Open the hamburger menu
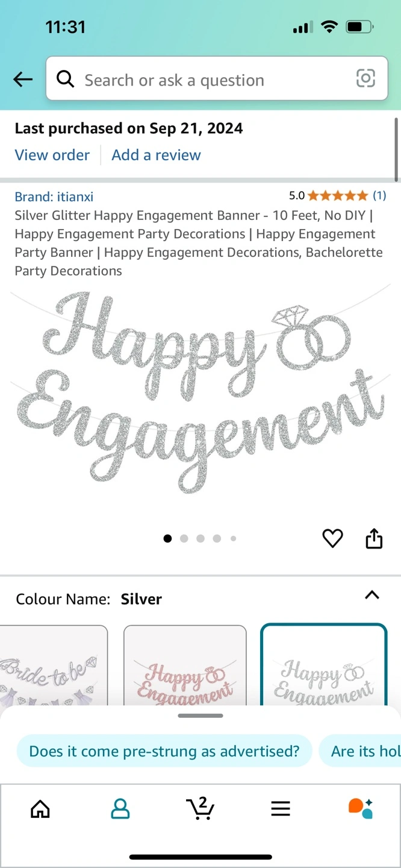The image size is (401, 868). (281, 809)
